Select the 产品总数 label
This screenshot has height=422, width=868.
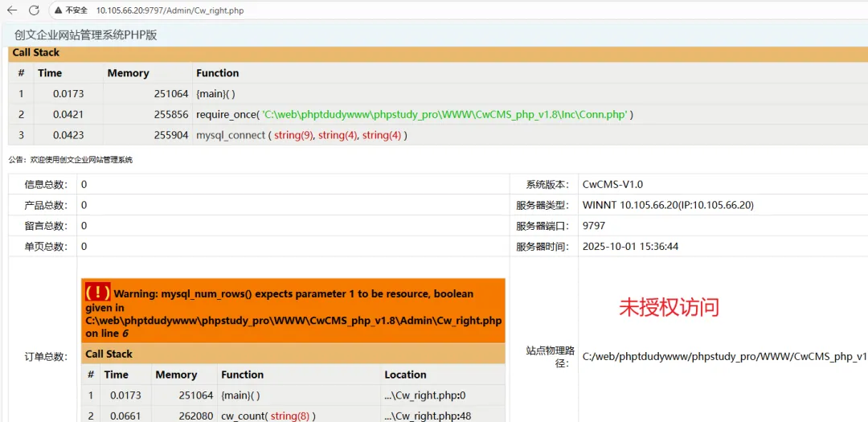pyautogui.click(x=46, y=205)
